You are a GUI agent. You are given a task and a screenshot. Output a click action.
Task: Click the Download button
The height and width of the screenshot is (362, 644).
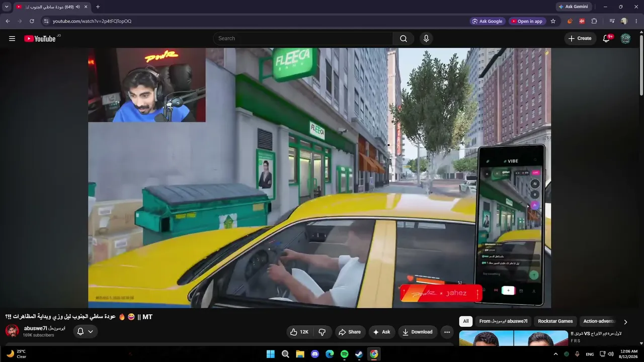(418, 332)
